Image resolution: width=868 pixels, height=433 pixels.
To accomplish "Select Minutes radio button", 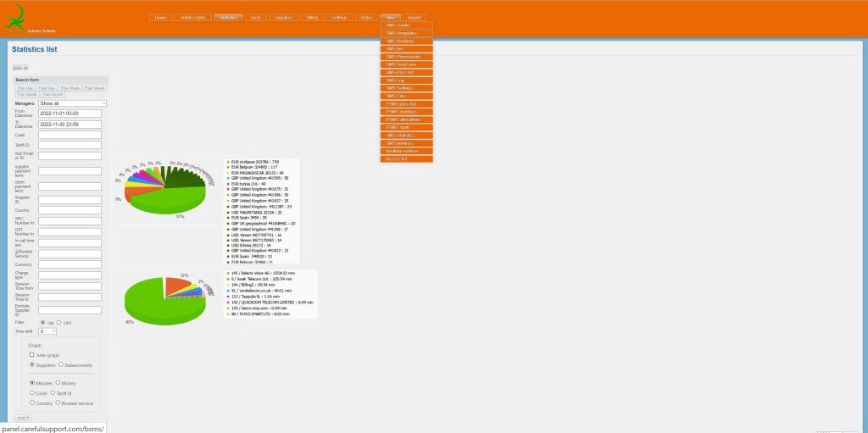I will (x=32, y=383).
